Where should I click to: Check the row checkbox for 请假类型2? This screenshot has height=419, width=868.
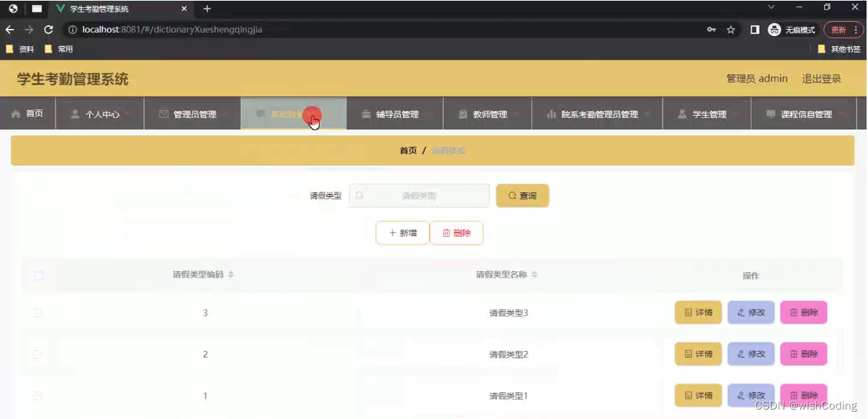click(38, 354)
